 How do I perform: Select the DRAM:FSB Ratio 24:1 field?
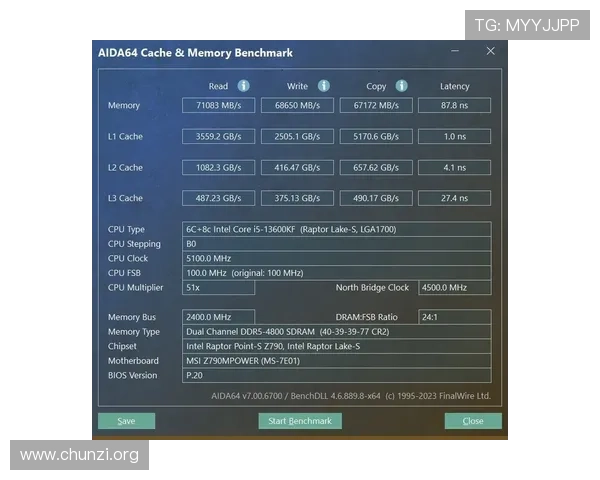pyautogui.click(x=454, y=317)
